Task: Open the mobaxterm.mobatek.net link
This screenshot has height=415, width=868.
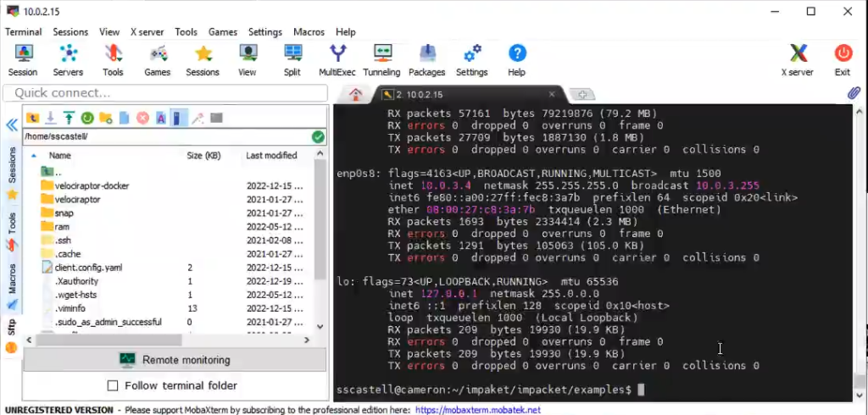Action: point(477,410)
